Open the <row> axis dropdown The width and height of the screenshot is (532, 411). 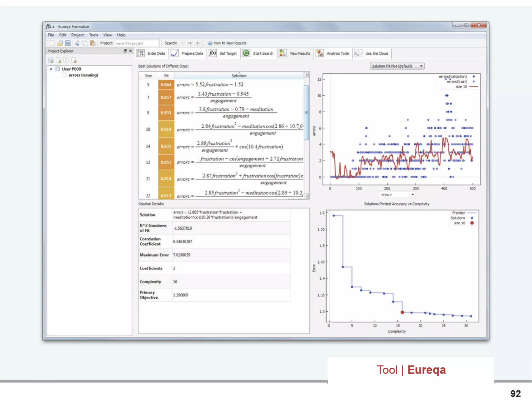point(397,195)
